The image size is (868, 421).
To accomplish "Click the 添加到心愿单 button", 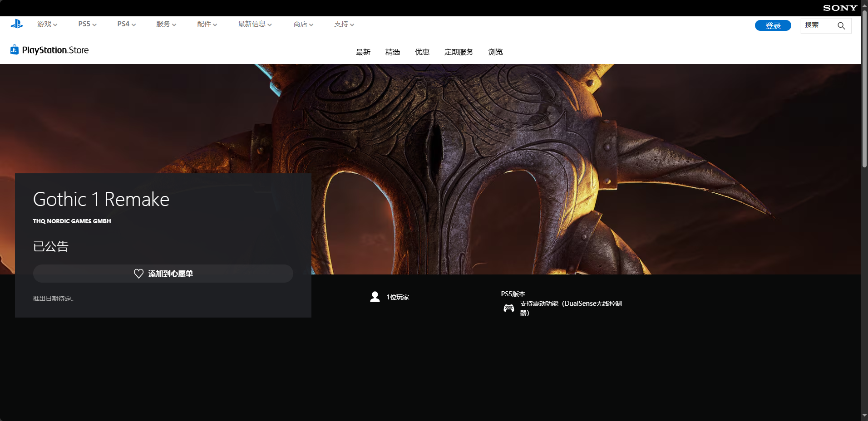I will [x=163, y=274].
